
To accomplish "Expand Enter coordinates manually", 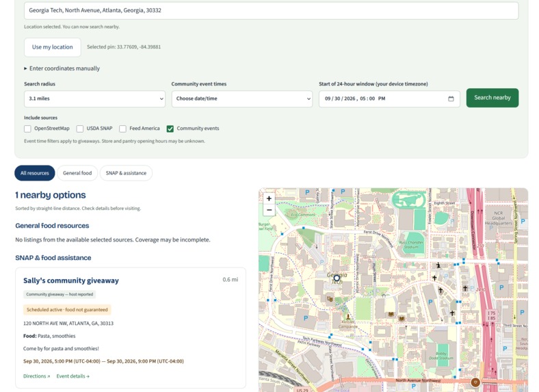I will coord(62,68).
